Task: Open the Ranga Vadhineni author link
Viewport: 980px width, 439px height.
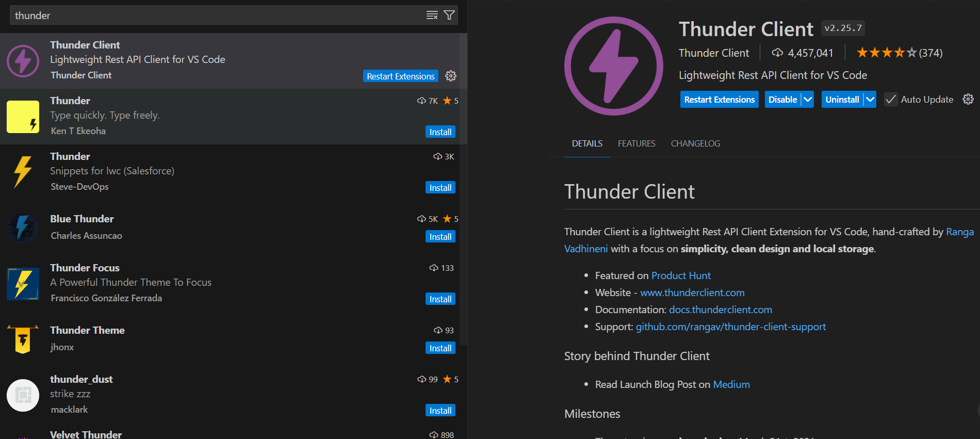Action: 960,232
